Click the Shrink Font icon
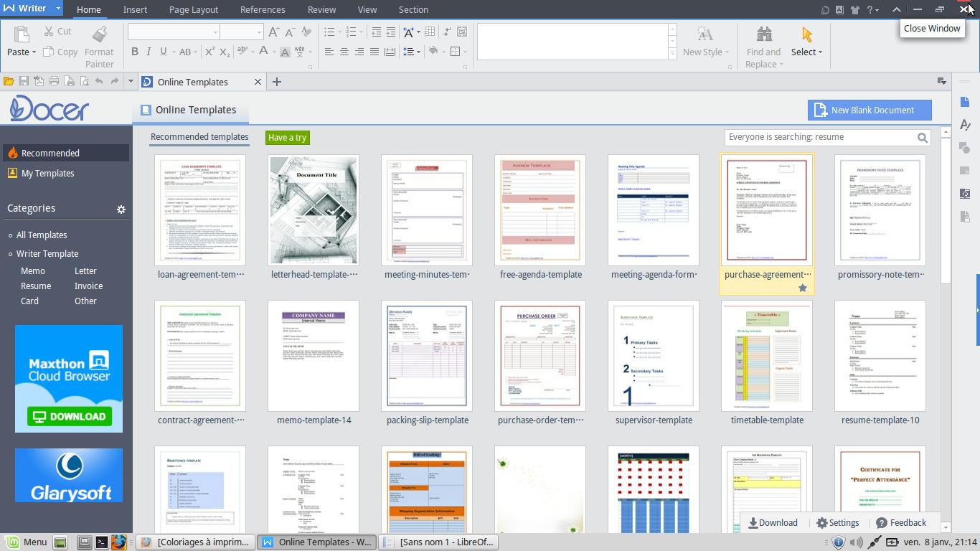980x551 pixels. 290,32
